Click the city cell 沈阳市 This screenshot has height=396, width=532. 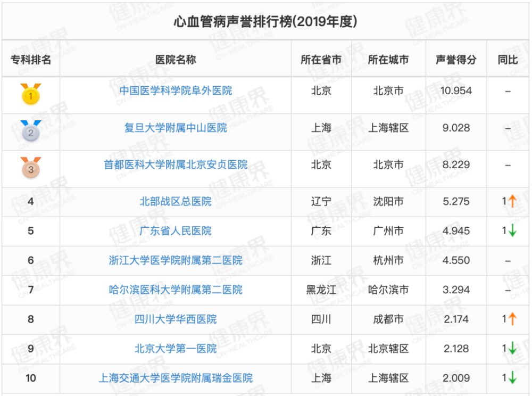(388, 201)
